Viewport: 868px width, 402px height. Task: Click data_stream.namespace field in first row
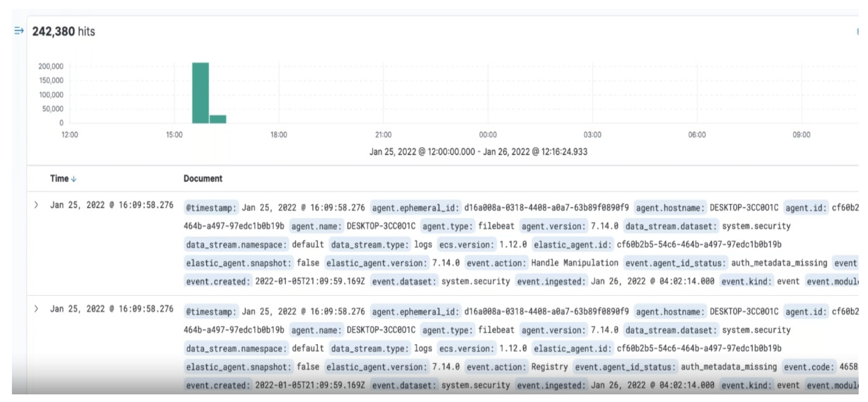click(x=236, y=244)
